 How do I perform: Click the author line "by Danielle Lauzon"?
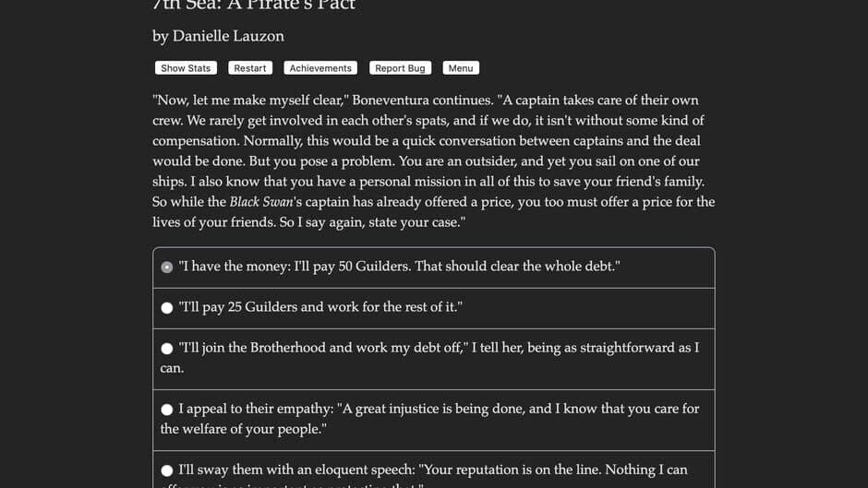click(218, 36)
